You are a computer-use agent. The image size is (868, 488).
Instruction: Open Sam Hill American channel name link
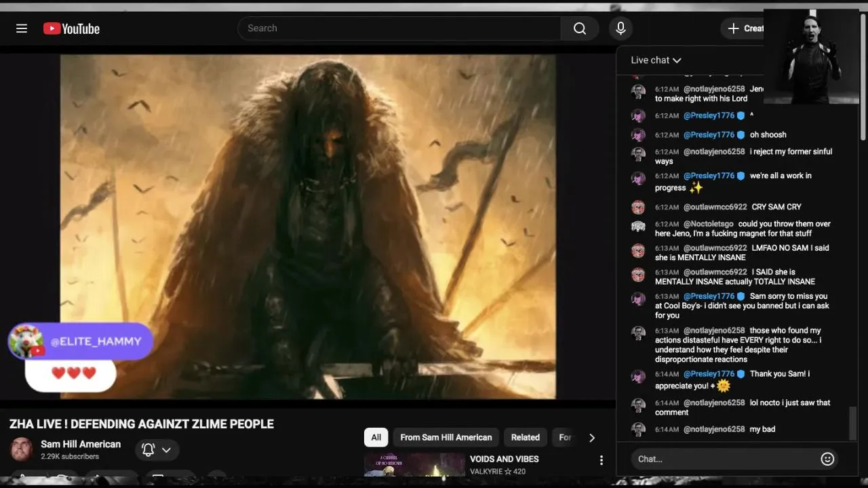(81, 444)
